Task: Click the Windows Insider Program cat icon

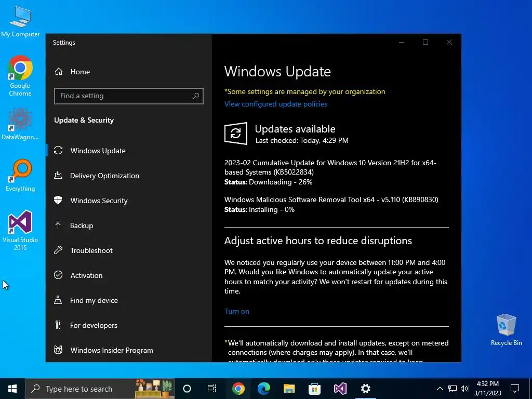Action: point(58,350)
